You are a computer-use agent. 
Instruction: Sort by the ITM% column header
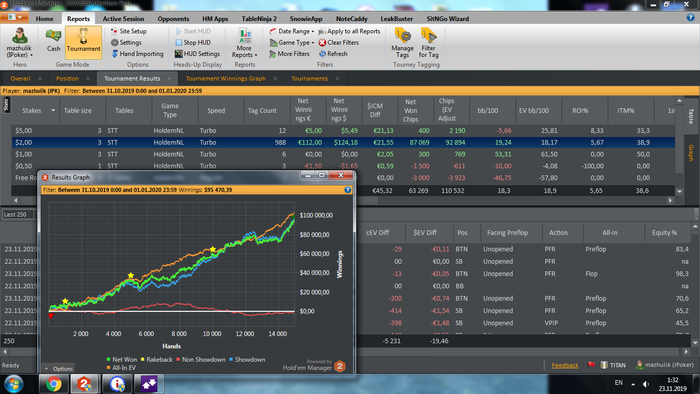tap(626, 110)
